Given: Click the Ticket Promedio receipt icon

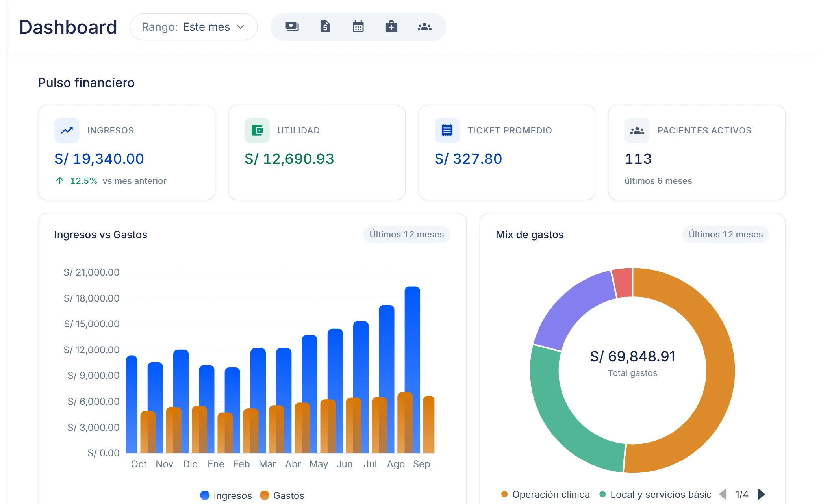Looking at the screenshot, I should coord(447,130).
